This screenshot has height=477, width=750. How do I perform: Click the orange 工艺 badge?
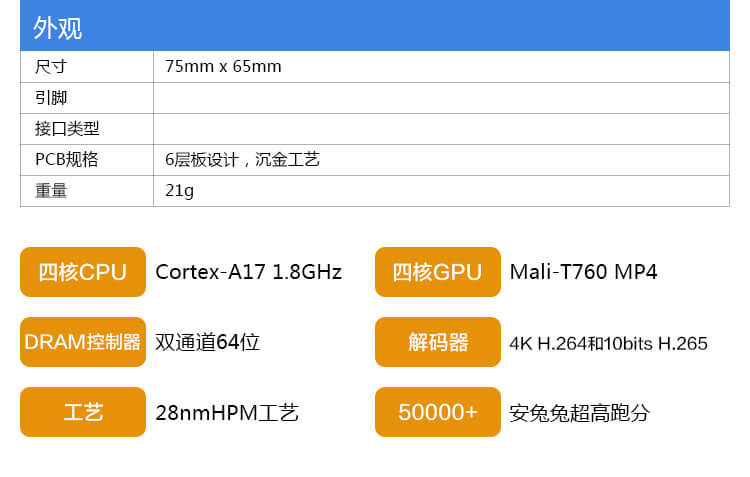click(83, 412)
